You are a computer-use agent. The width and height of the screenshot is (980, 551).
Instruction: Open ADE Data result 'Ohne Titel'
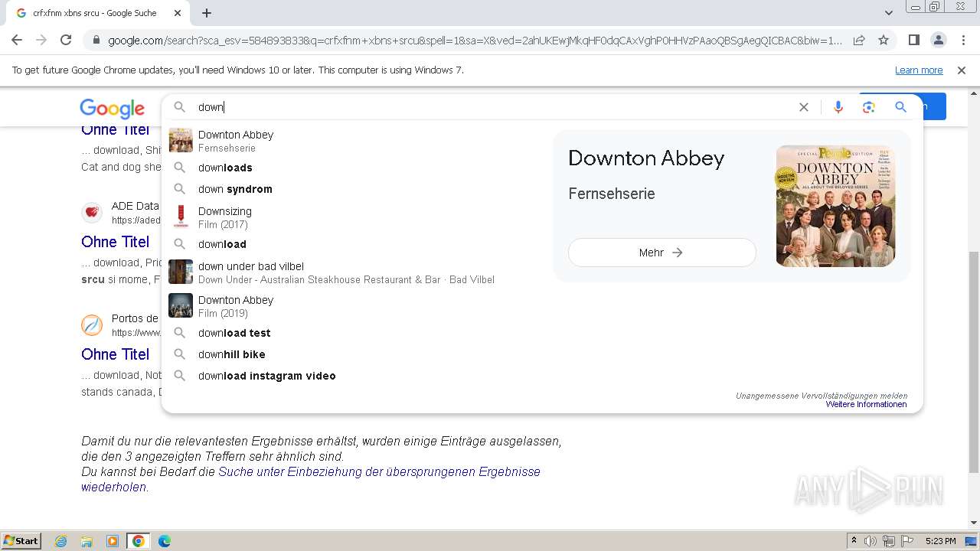[115, 242]
